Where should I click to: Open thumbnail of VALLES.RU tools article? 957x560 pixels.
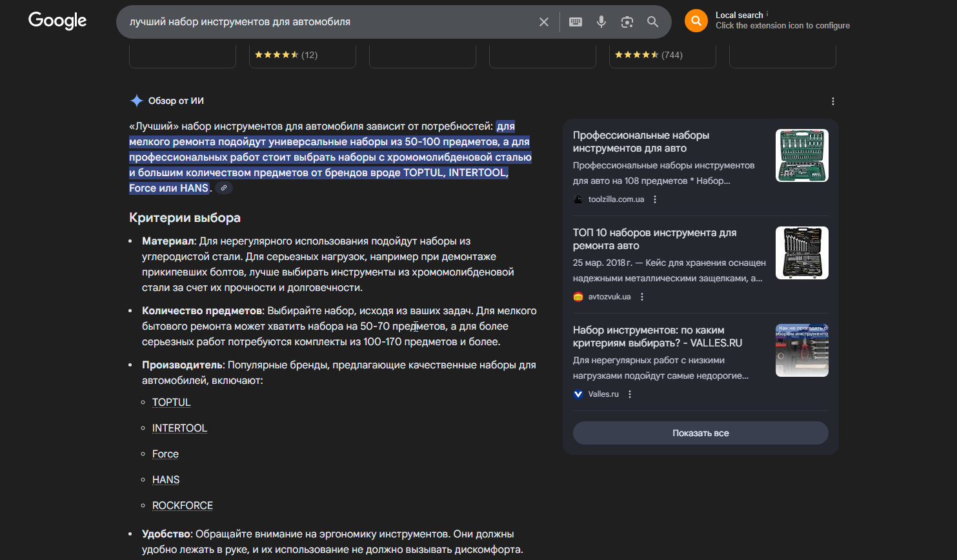point(802,350)
